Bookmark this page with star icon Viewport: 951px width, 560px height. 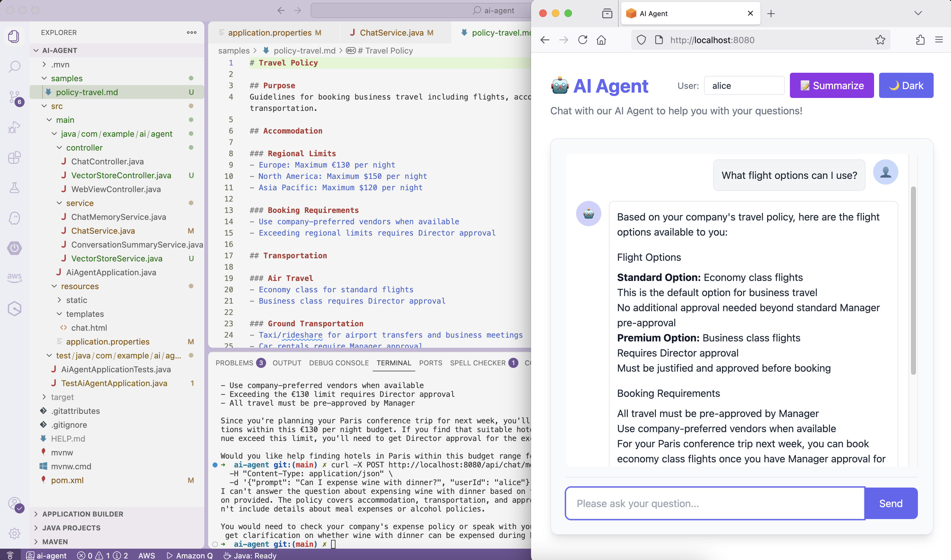tap(880, 40)
